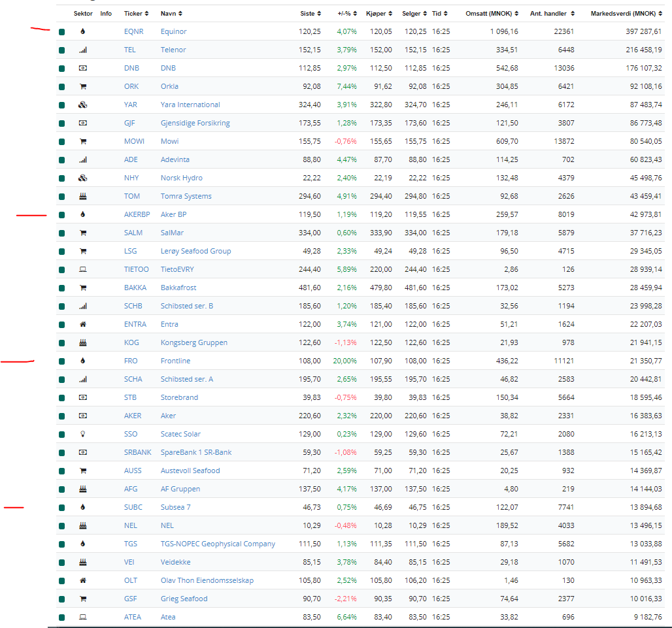The image size is (672, 628).
Task: Click the money icon for Storebrand
Action: pyautogui.click(x=83, y=397)
